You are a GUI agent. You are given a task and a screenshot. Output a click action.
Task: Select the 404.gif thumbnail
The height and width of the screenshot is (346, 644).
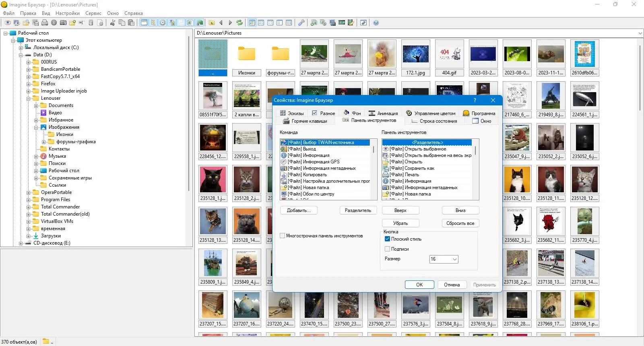[450, 58]
